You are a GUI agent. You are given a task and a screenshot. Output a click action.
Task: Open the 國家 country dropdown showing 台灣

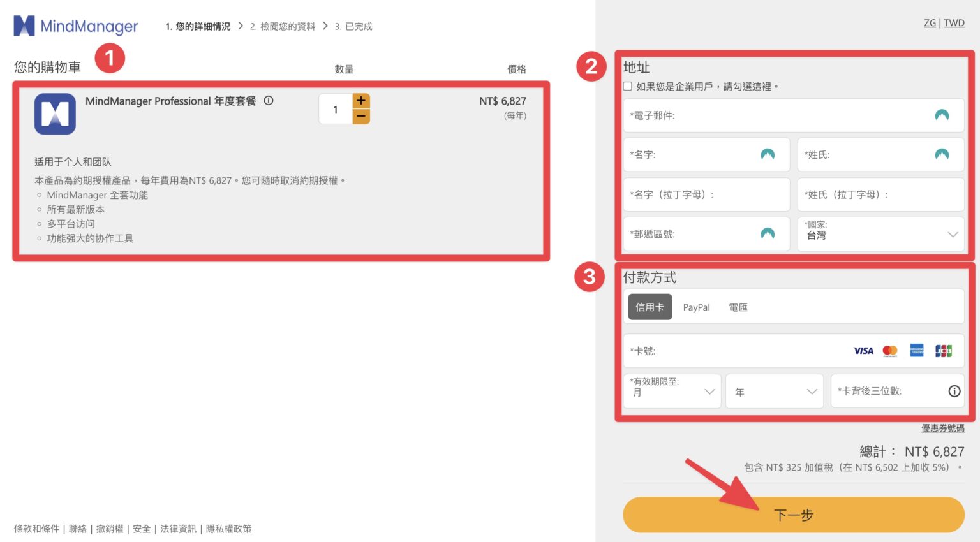click(880, 234)
